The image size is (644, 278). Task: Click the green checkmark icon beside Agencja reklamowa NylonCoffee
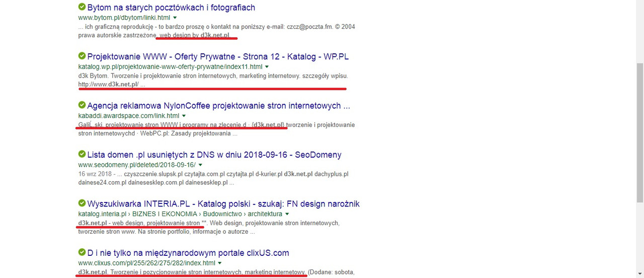(82, 105)
